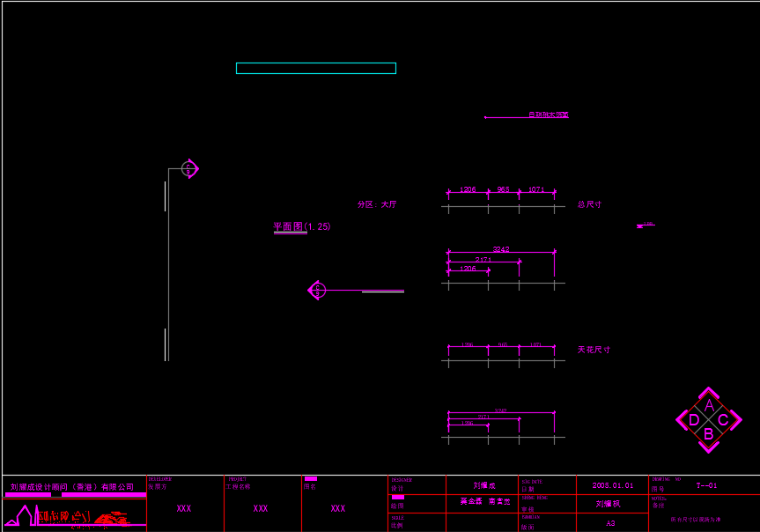Select the 1071 dimension beside 总尺寸
The width and height of the screenshot is (760, 532).
[x=536, y=189]
